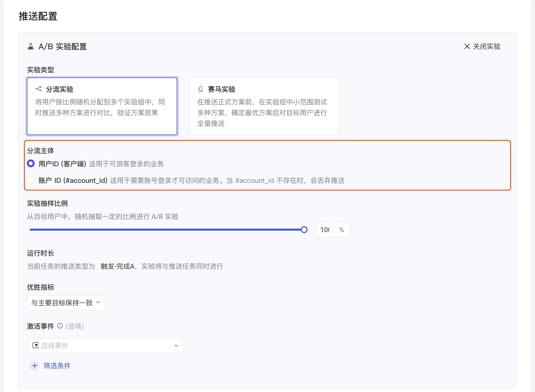Click the horse icon in 赛马实验 card

coord(200,89)
